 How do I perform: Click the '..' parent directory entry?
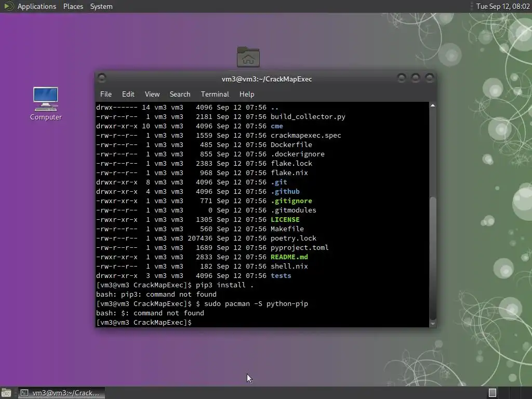[274, 108]
